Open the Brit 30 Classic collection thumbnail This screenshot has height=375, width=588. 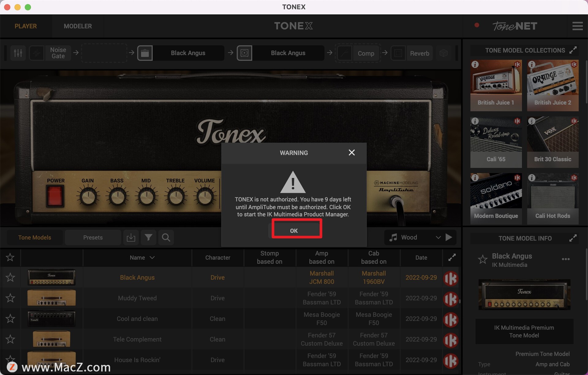point(553,142)
